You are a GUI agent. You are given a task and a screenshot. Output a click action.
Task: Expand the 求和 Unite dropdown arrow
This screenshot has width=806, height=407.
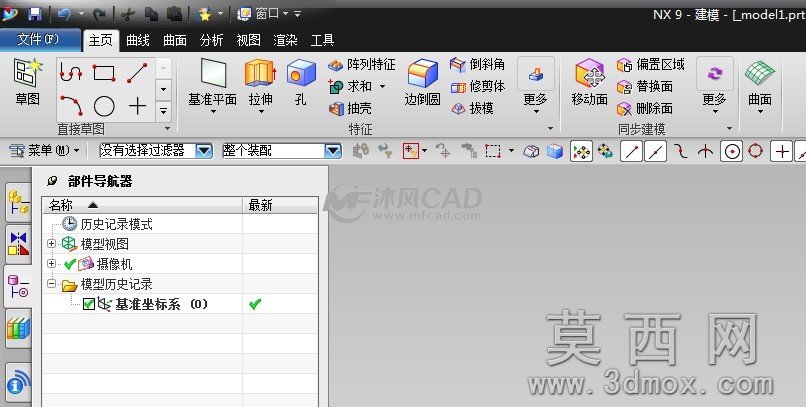click(382, 86)
